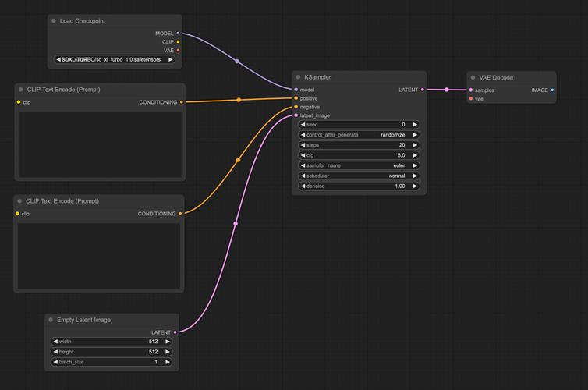Collapse the VAE Decode node via title dot

[473, 78]
